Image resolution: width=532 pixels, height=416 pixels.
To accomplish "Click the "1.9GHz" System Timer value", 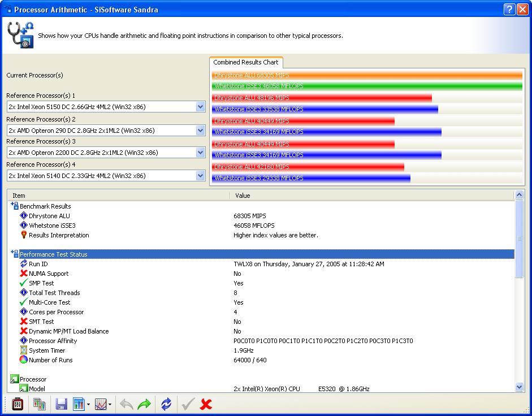I will [243, 350].
